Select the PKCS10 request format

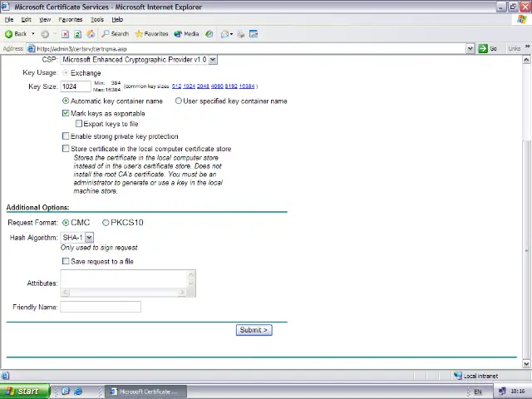point(106,223)
